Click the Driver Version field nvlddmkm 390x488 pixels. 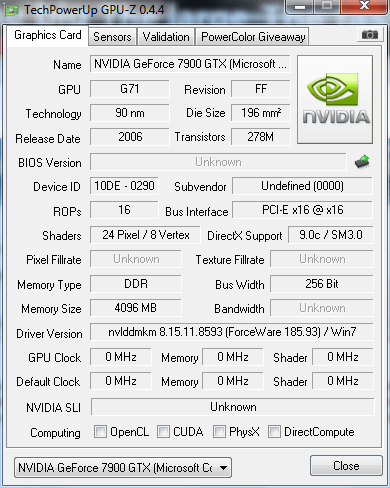click(x=232, y=332)
